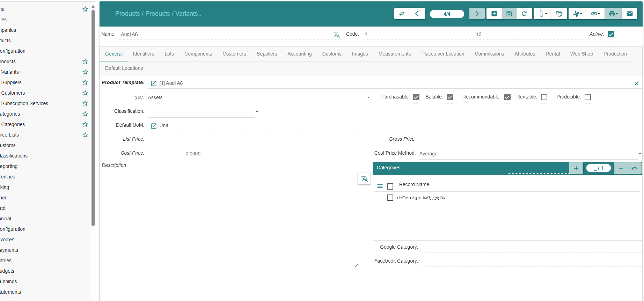
Task: Select Categories in the sidebar menu
Action: coord(13,124)
